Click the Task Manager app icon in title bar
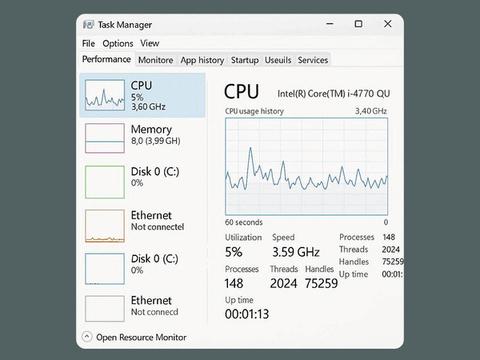This screenshot has height=360, width=480. point(89,24)
